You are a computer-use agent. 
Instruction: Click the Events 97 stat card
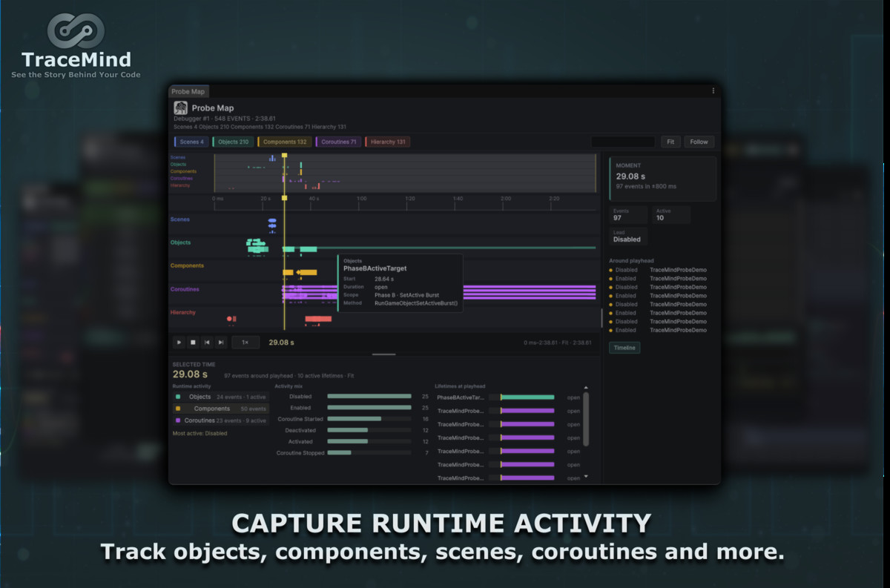tap(627, 215)
